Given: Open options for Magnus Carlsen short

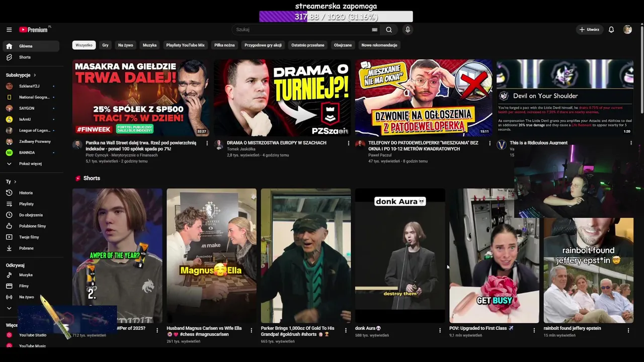Looking at the screenshot, I should 251,330.
